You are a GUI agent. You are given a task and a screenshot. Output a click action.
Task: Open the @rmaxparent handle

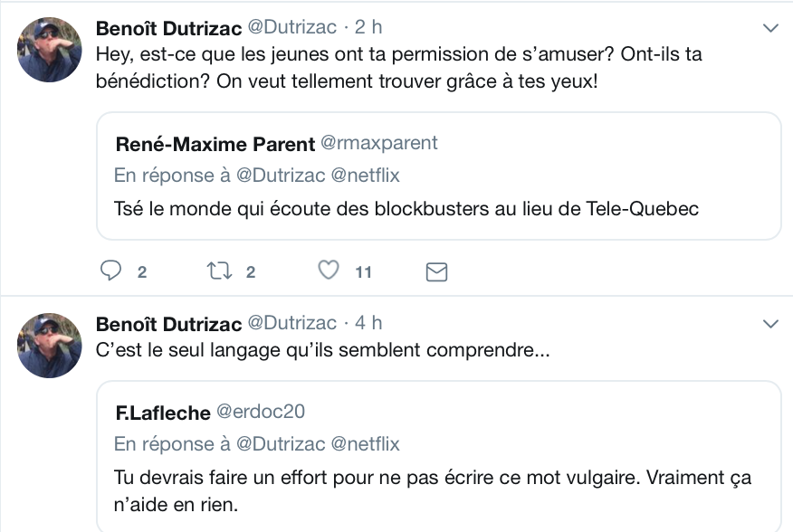[x=379, y=143]
